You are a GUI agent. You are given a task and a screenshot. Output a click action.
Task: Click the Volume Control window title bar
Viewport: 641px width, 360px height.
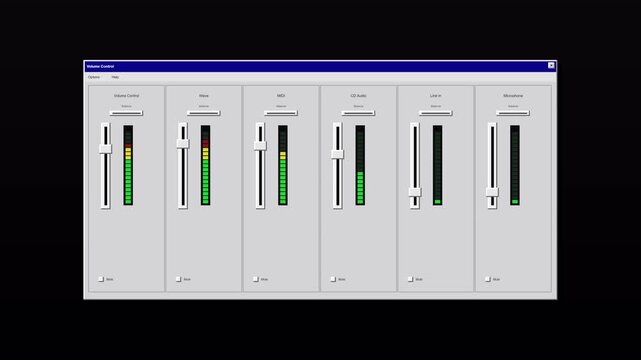pyautogui.click(x=320, y=66)
